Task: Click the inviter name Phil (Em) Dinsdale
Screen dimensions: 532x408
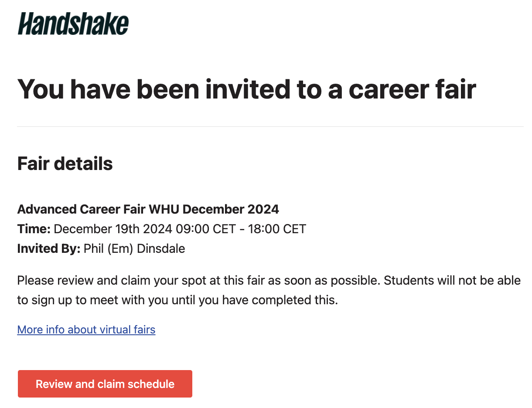Action: (134, 249)
